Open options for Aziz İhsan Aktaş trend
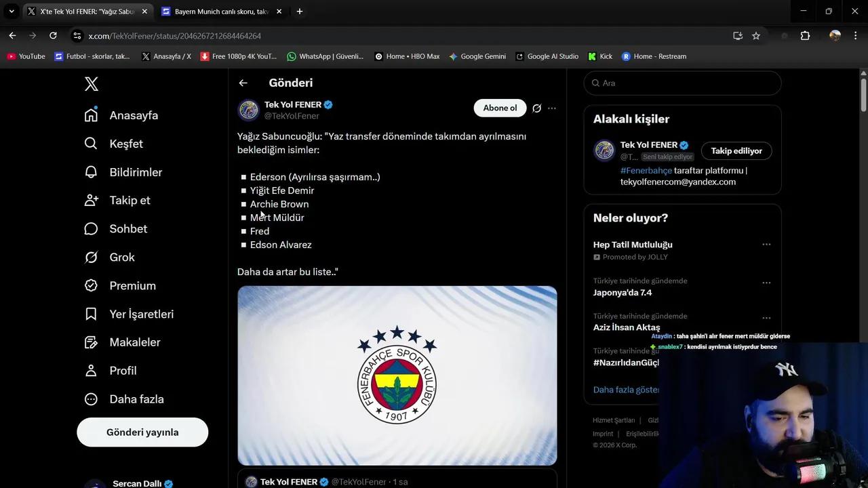The height and width of the screenshot is (488, 868). tap(766, 318)
